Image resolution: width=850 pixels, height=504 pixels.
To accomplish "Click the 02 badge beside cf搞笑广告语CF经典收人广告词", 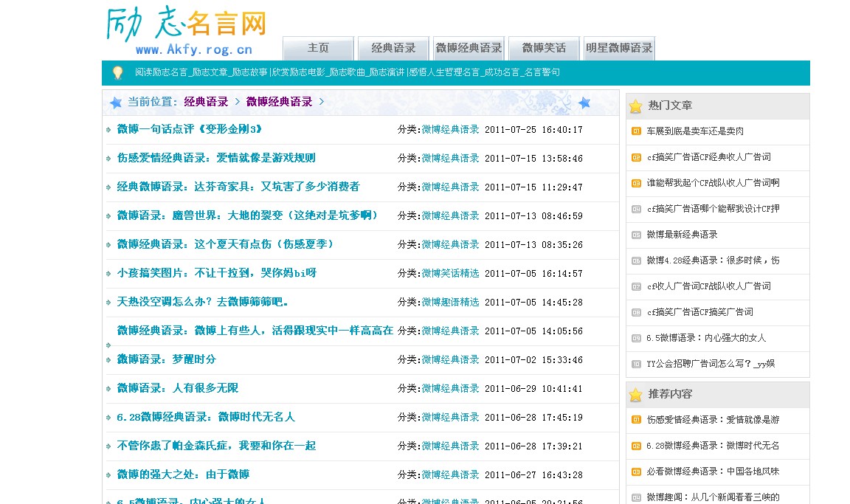I will [637, 157].
